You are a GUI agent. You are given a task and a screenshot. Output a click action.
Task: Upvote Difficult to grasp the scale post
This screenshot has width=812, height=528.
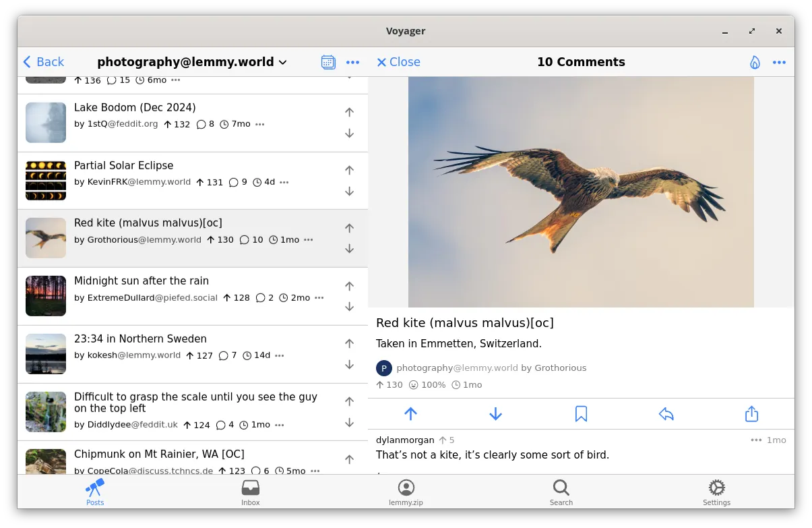(x=349, y=402)
